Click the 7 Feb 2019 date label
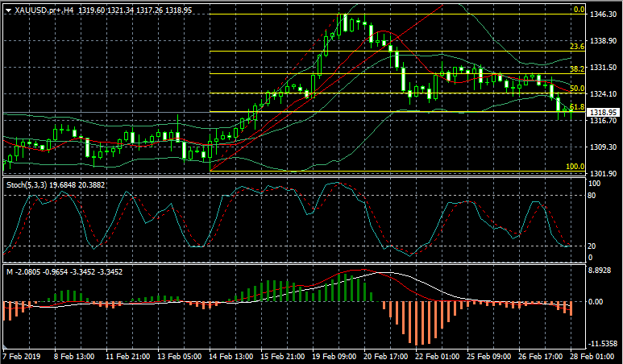Viewport: 623px width, 364px height. point(22,357)
